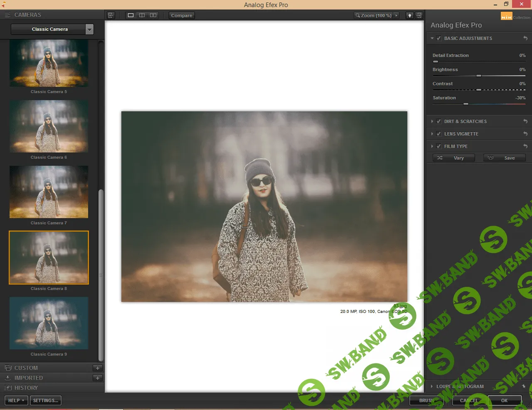
Task: Open the Settings dialog
Action: pos(45,400)
